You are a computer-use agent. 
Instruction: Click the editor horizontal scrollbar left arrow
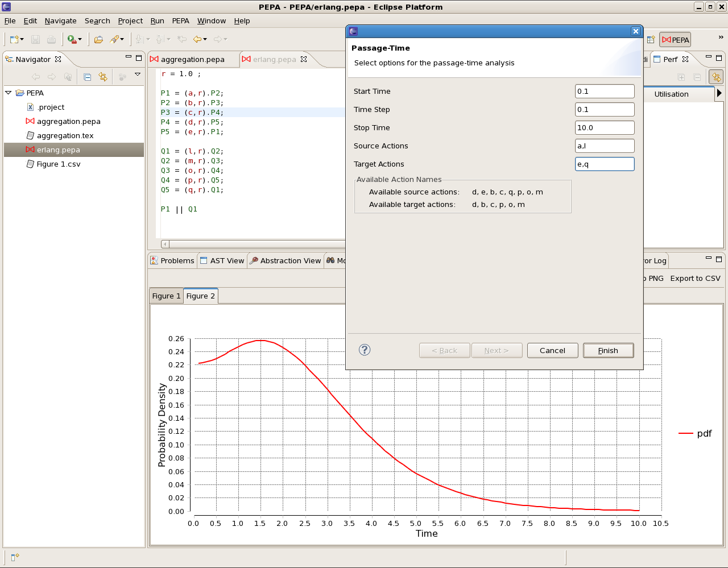coord(165,244)
